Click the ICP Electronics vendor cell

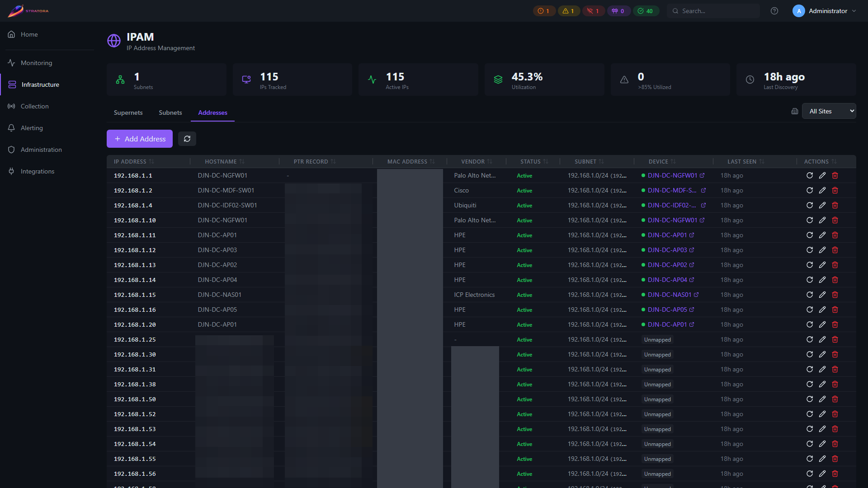coord(474,295)
